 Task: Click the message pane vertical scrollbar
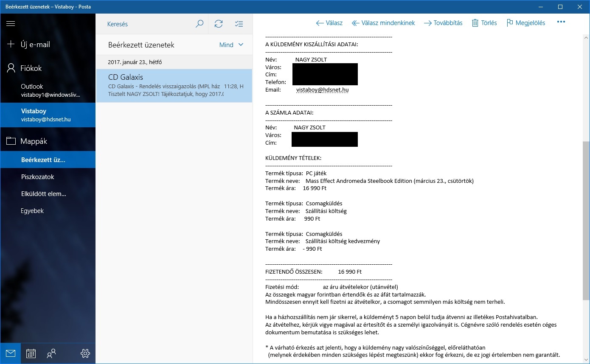pos(586,221)
